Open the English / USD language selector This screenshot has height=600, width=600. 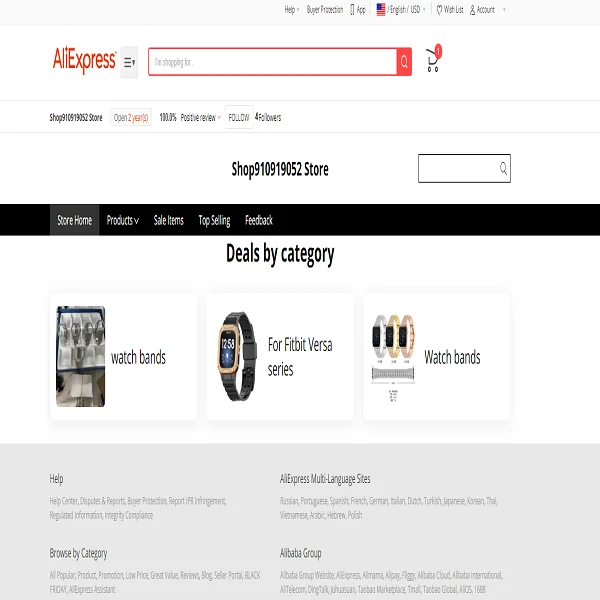[x=401, y=10]
